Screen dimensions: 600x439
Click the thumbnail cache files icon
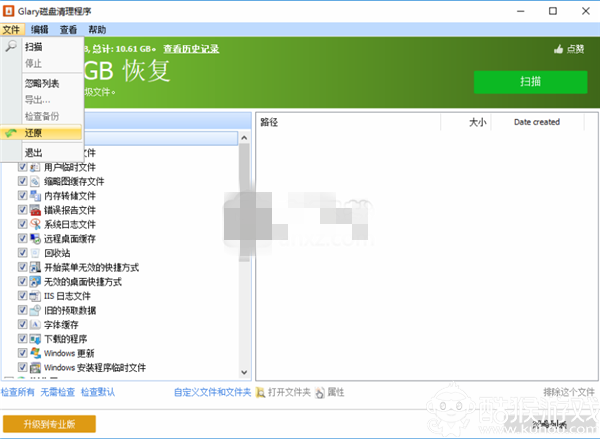35,181
